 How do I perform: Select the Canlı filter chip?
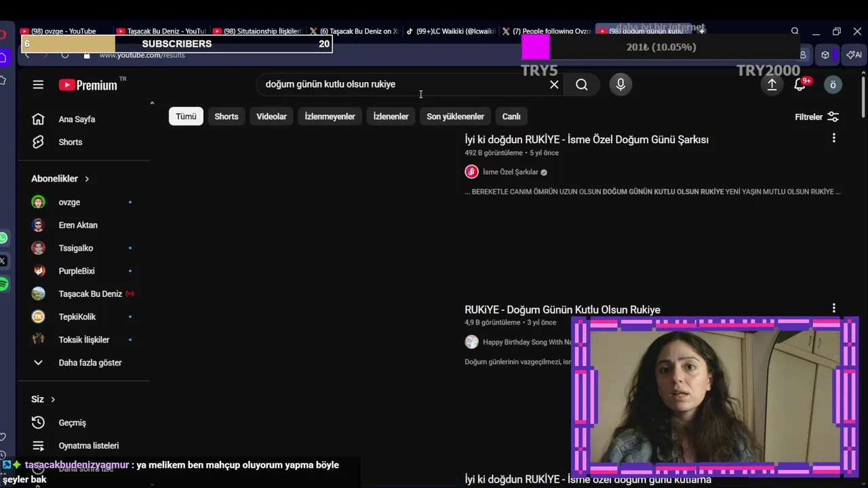(511, 117)
